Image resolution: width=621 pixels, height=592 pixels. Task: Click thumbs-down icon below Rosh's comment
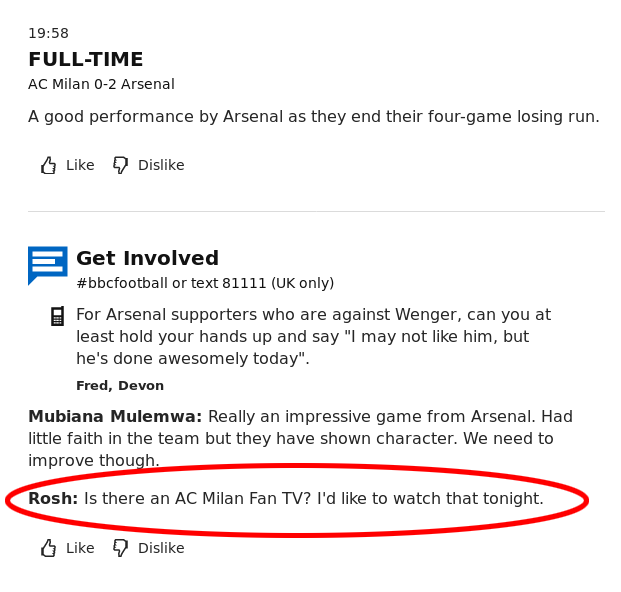coord(120,548)
